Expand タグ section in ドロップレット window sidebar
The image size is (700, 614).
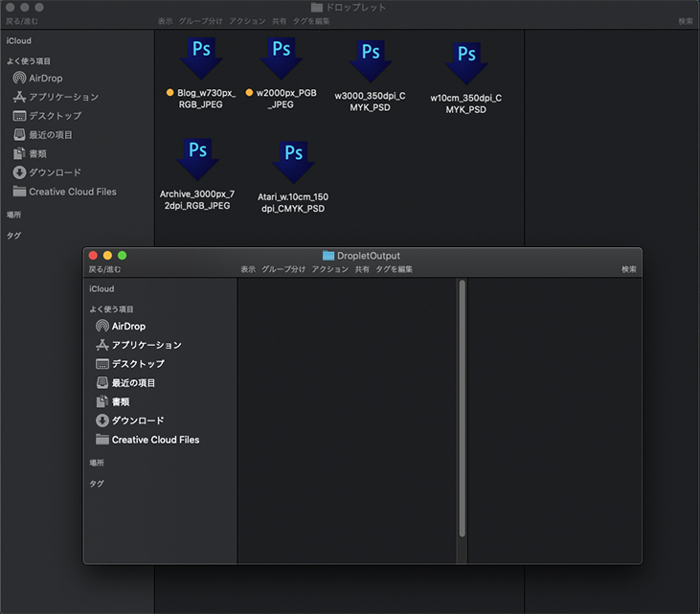(13, 236)
